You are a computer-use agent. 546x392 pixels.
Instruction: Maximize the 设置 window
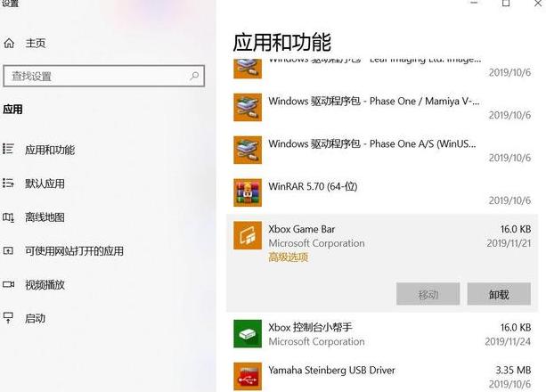click(x=506, y=3)
